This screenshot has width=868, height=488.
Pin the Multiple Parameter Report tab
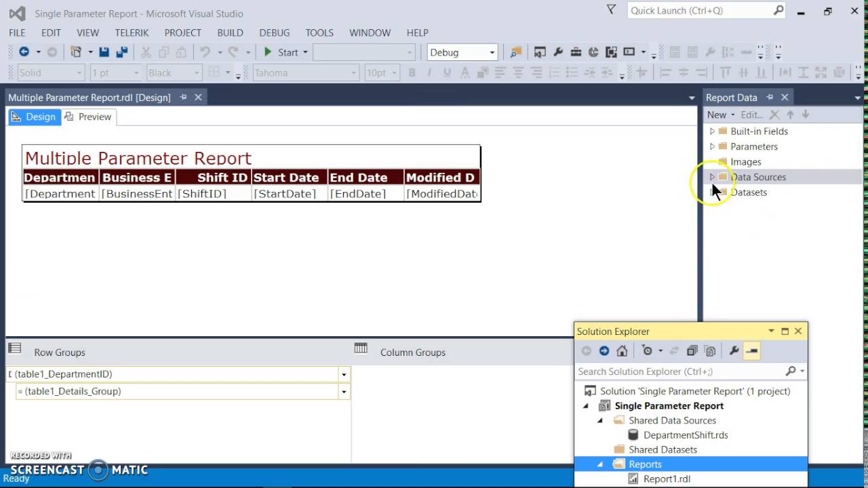pos(183,98)
